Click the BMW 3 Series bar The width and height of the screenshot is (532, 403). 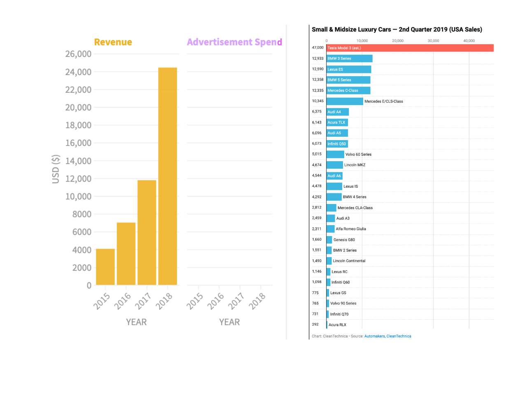click(x=350, y=59)
